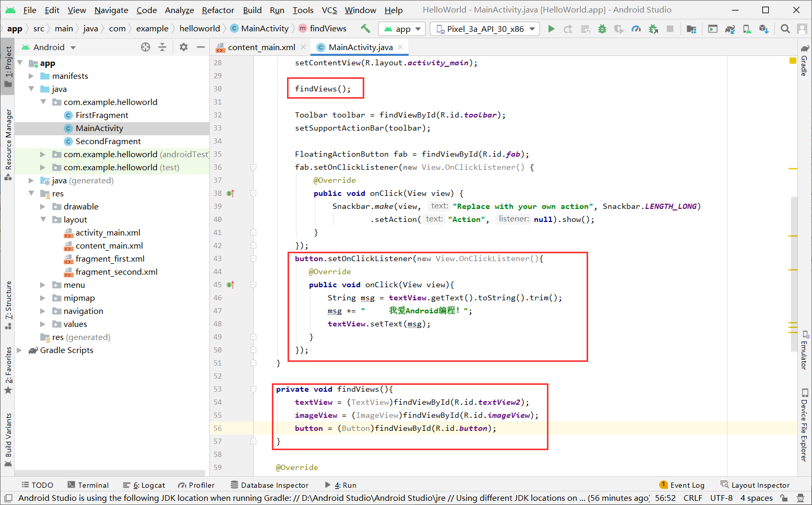This screenshot has width=812, height=505.
Task: Click override gutter icon on line 38
Action: 230,193
